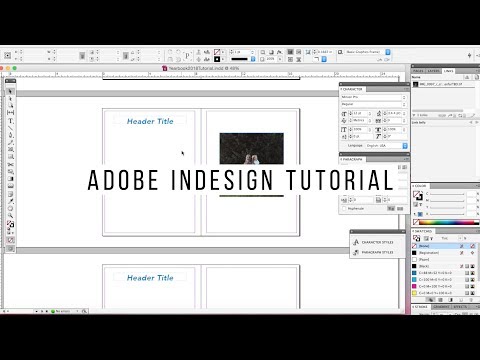Screen dimensions: 480x360
Task: Select the Pencil tool
Action: click(10, 142)
